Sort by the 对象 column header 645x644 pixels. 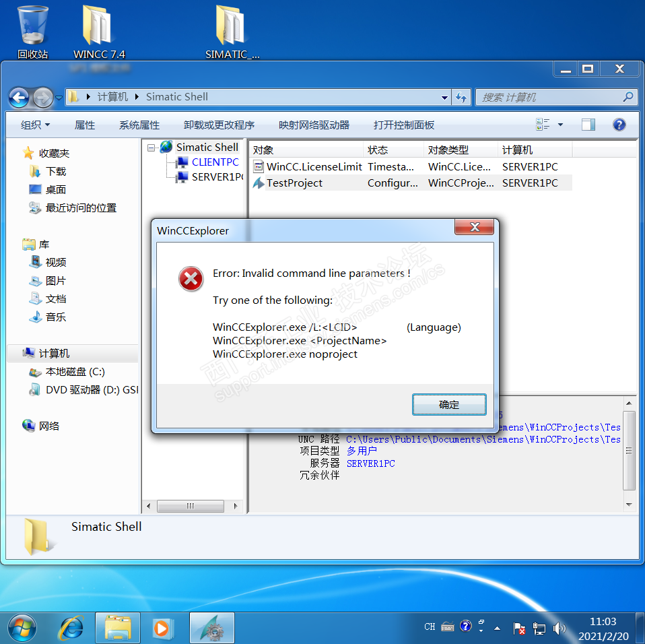point(307,150)
